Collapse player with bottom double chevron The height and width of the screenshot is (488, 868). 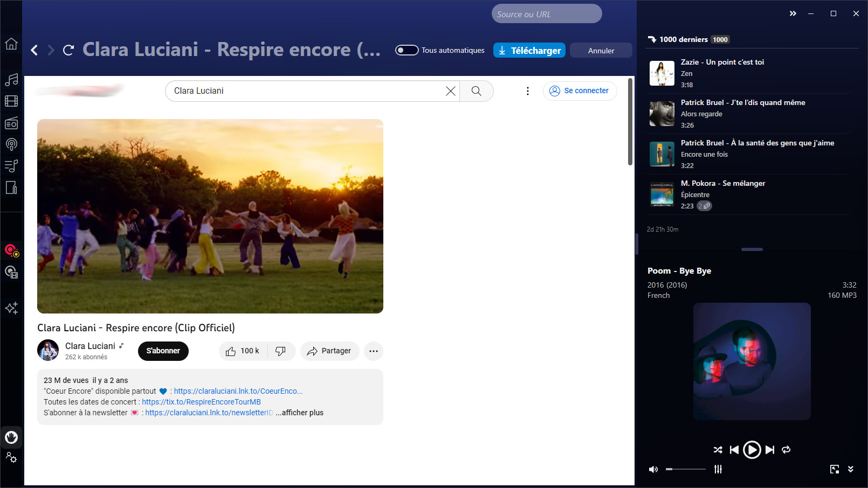[851, 469]
